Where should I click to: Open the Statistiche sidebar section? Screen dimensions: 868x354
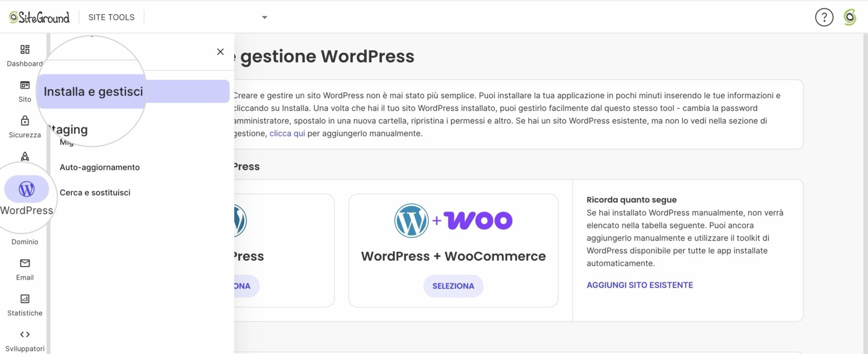pos(25,305)
